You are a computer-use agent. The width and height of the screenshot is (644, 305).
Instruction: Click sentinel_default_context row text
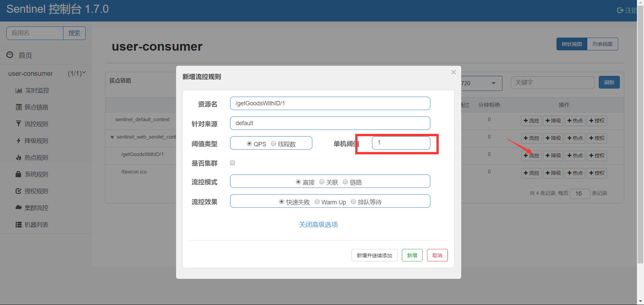pyautogui.click(x=142, y=119)
